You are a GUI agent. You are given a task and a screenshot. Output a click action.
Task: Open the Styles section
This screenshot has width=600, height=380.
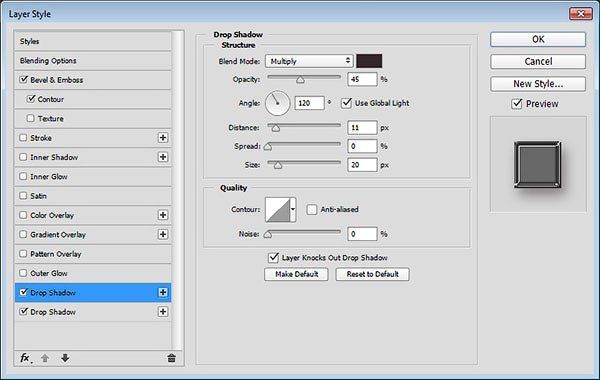pyautogui.click(x=93, y=41)
